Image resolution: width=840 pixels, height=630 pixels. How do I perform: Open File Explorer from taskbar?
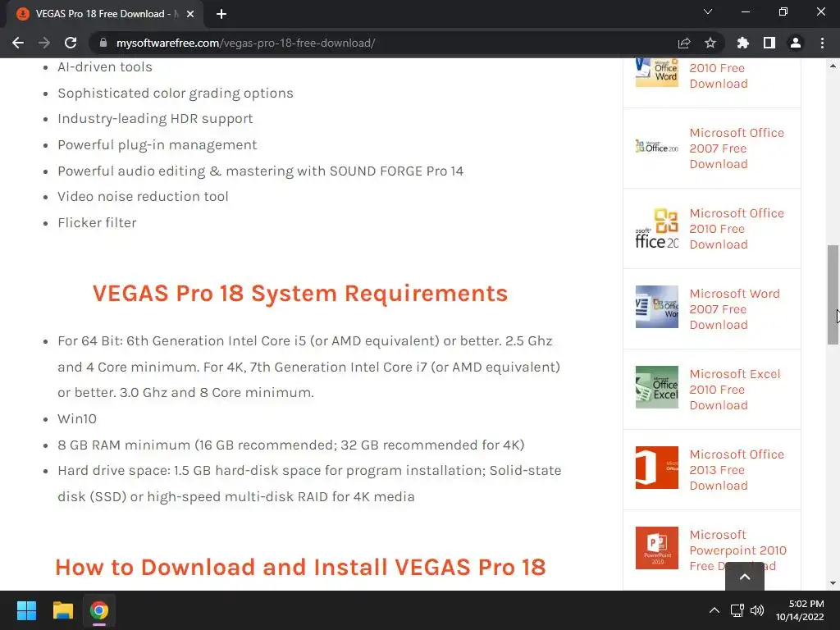pyautogui.click(x=62, y=610)
